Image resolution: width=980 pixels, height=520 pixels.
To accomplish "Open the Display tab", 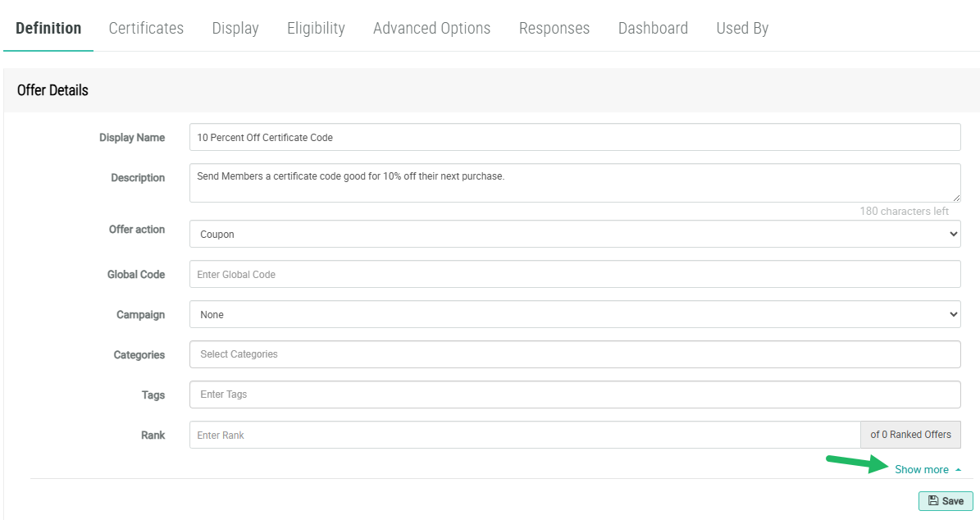I will point(235,28).
